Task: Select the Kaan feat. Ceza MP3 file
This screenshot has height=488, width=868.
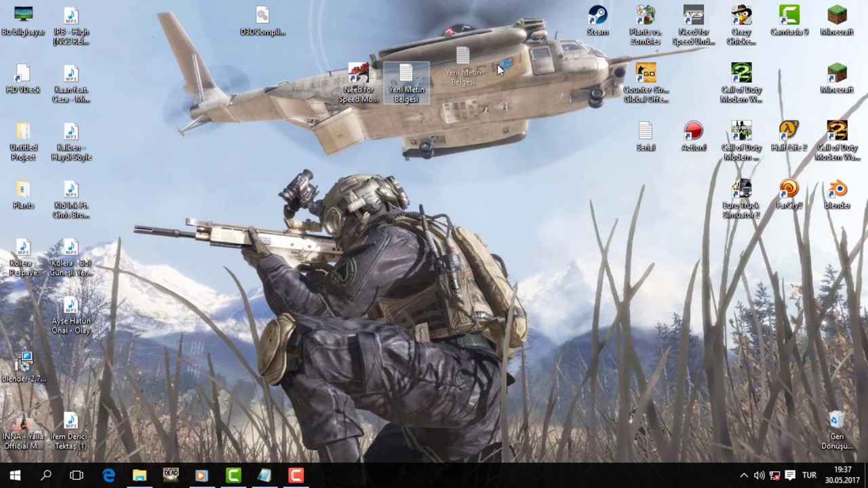Action: [x=71, y=84]
